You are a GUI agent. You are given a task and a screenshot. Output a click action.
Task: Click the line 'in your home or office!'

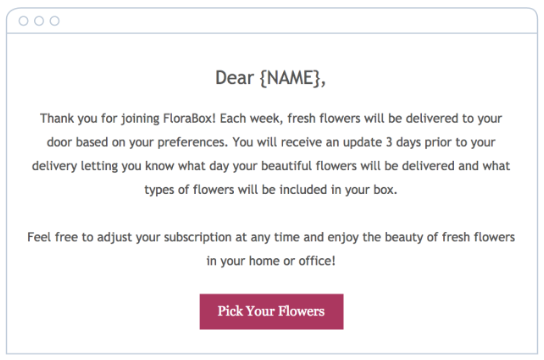click(x=271, y=261)
